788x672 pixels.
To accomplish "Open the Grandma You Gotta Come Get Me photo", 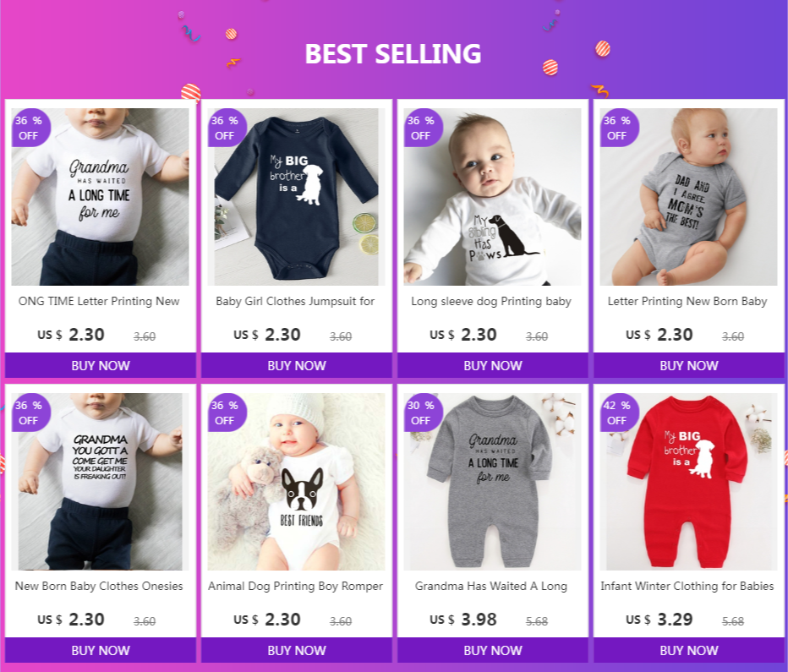I will 101,482.
